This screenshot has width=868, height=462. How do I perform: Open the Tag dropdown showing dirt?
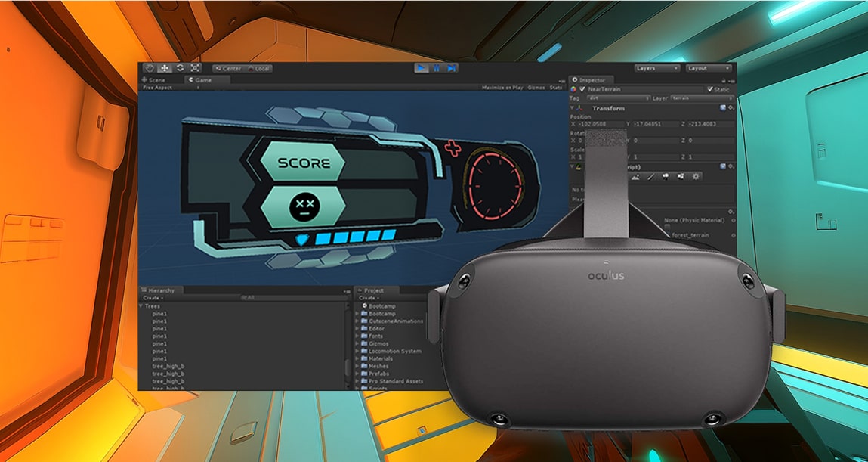point(619,98)
